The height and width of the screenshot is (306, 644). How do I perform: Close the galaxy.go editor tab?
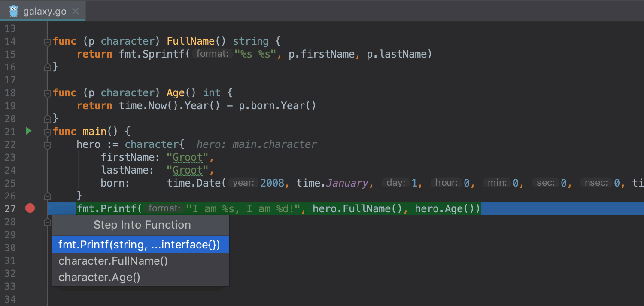[76, 12]
